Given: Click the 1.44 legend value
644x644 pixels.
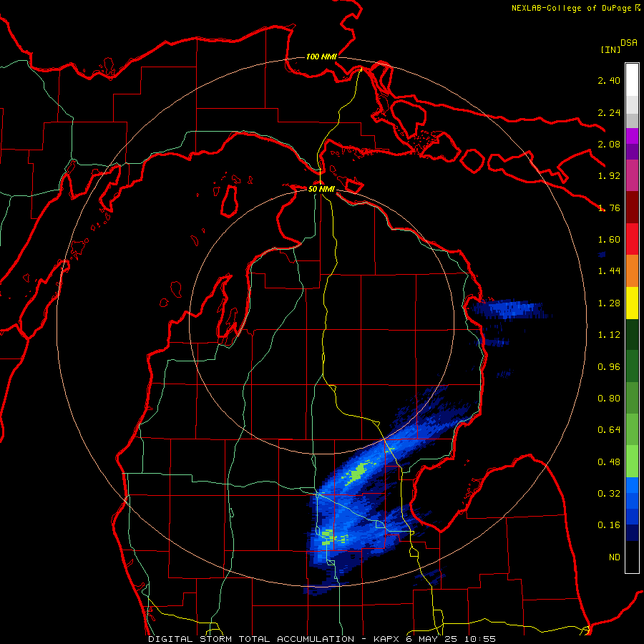Looking at the screenshot, I should [609, 271].
